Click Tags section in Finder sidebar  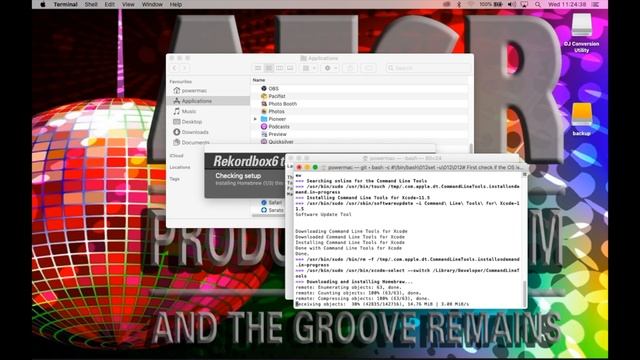tap(174, 179)
